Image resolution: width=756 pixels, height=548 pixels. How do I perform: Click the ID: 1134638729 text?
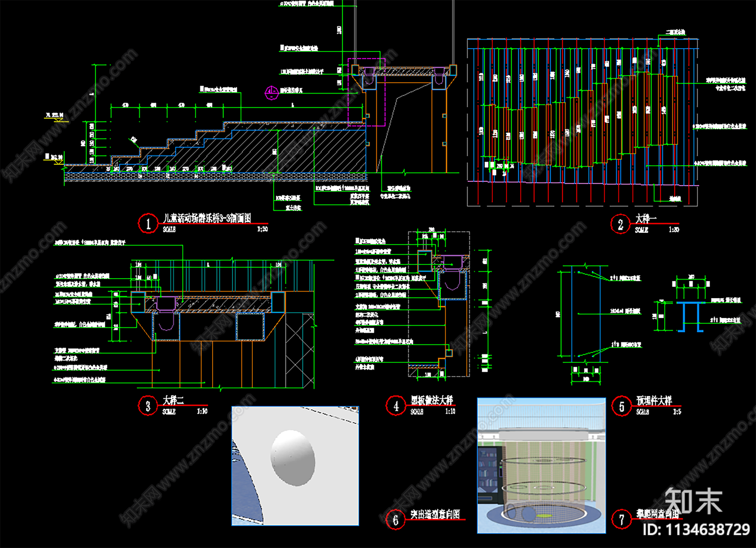[x=696, y=529]
